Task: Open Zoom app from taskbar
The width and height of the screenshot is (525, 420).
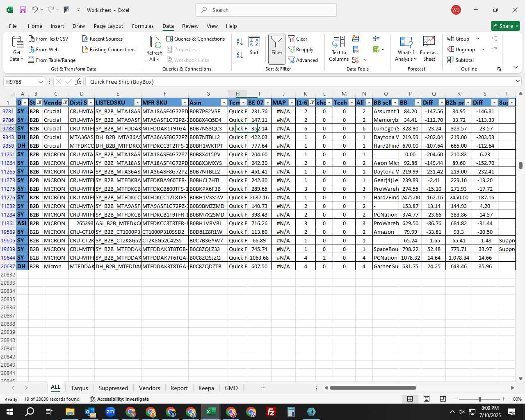Action: (x=110, y=412)
